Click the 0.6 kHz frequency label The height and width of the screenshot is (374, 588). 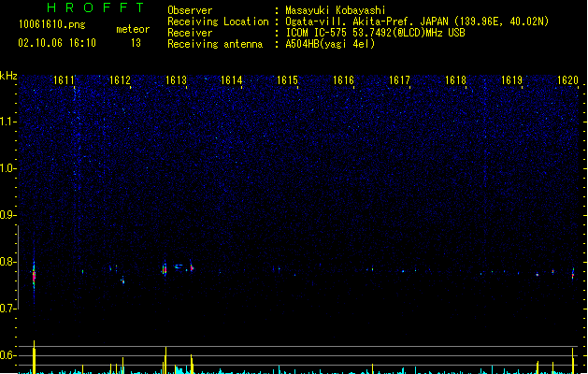(x=7, y=355)
